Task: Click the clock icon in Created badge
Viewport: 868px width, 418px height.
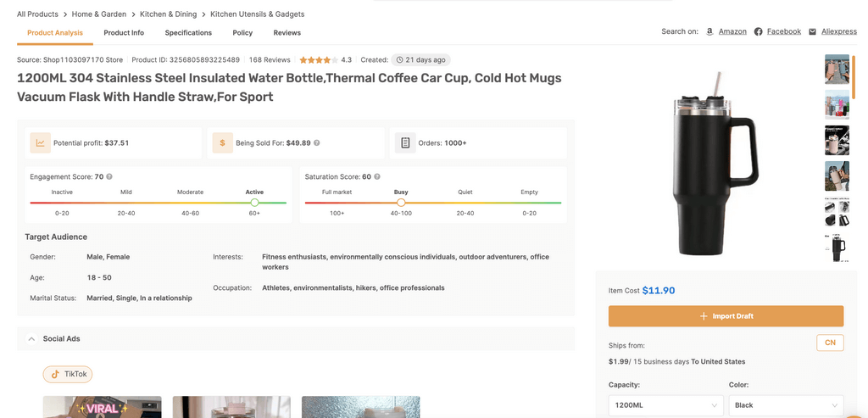Action: tap(400, 60)
